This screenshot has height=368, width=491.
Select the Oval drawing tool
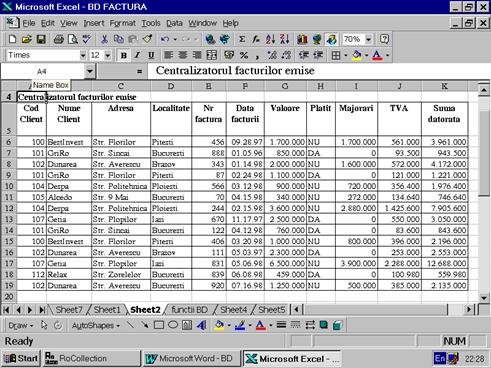pos(173,325)
